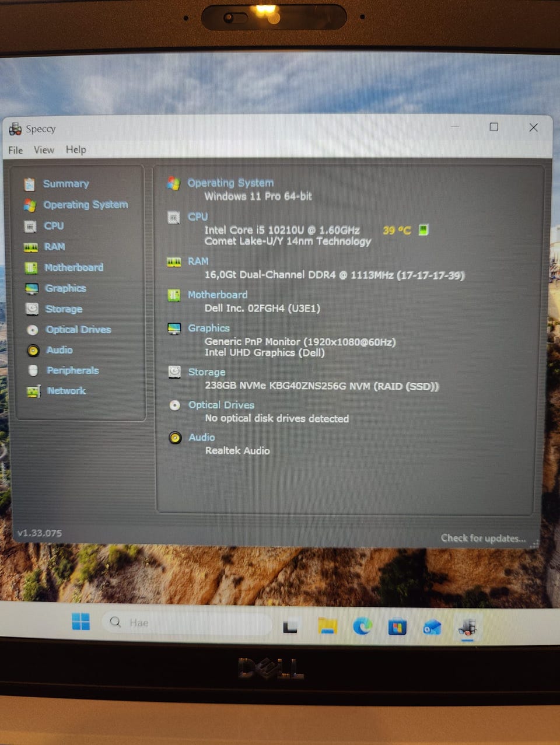Open the File menu
Viewport: 560px width, 745px height.
pyautogui.click(x=15, y=150)
